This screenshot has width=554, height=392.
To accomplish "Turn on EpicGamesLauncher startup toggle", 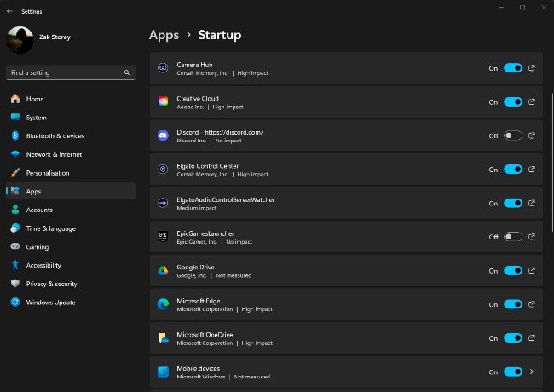I will pyautogui.click(x=512, y=237).
